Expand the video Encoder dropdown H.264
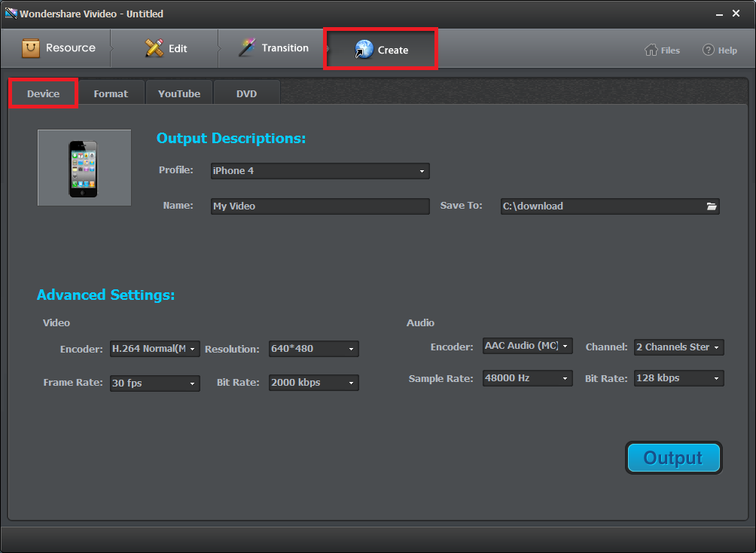The image size is (756, 553). 155,349
